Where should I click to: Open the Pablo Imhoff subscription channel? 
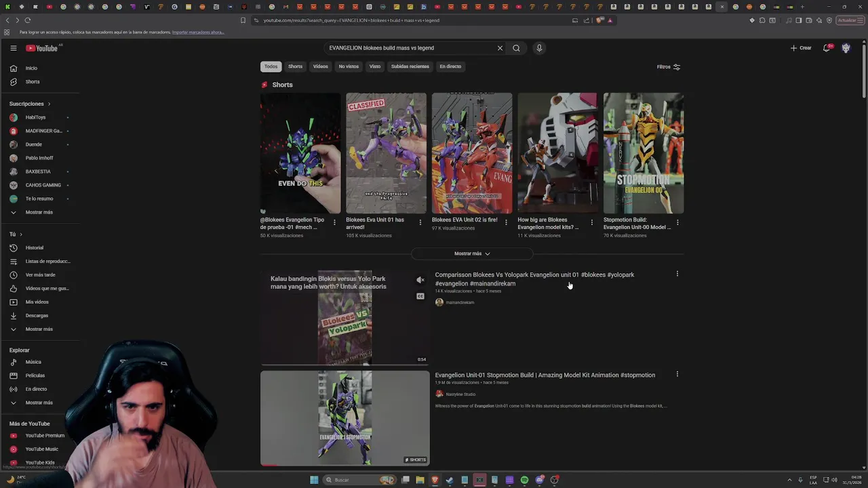click(39, 158)
